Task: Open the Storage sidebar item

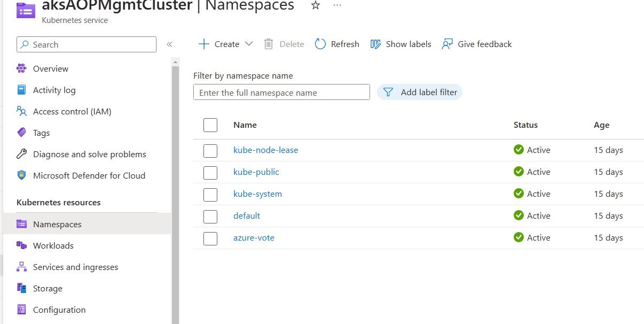Action: (x=48, y=288)
